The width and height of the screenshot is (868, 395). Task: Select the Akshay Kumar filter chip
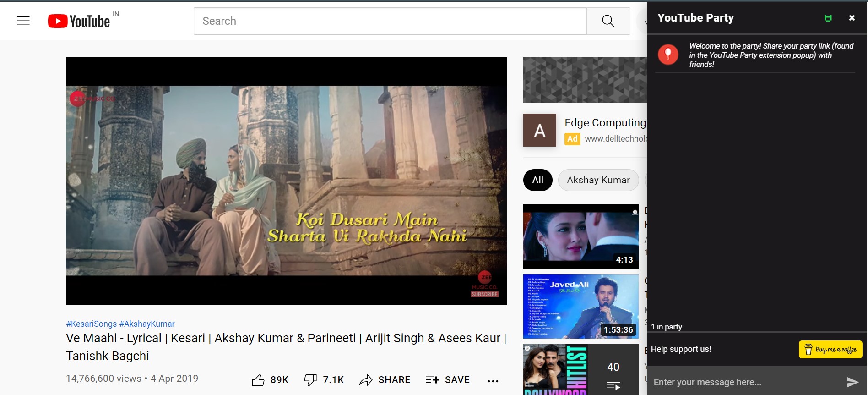(x=598, y=180)
